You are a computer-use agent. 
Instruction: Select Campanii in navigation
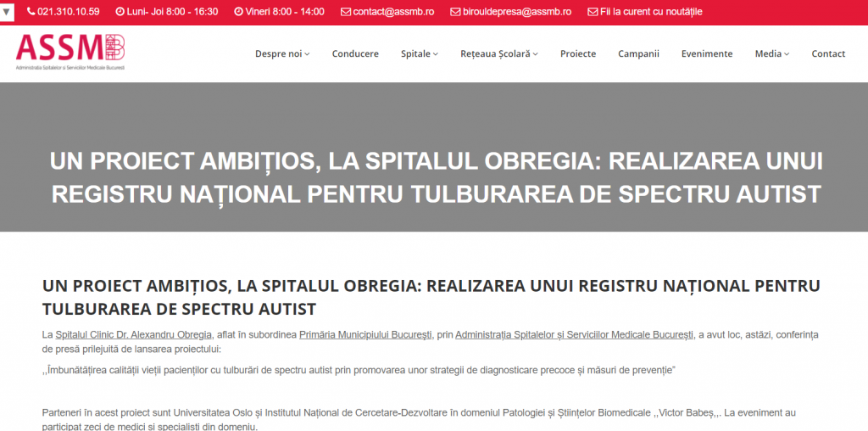(638, 53)
